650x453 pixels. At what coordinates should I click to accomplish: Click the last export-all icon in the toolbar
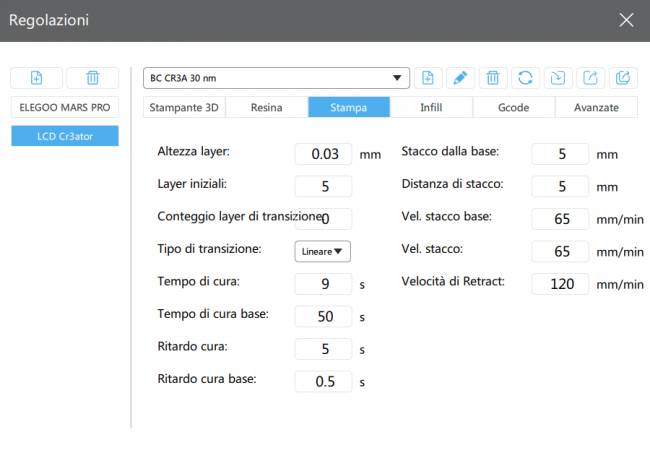tap(622, 78)
